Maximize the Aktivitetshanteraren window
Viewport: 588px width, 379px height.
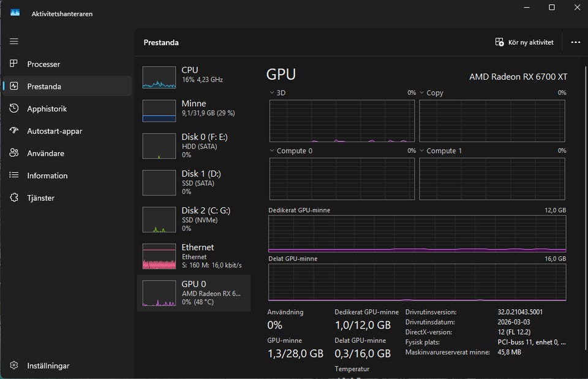tap(552, 7)
